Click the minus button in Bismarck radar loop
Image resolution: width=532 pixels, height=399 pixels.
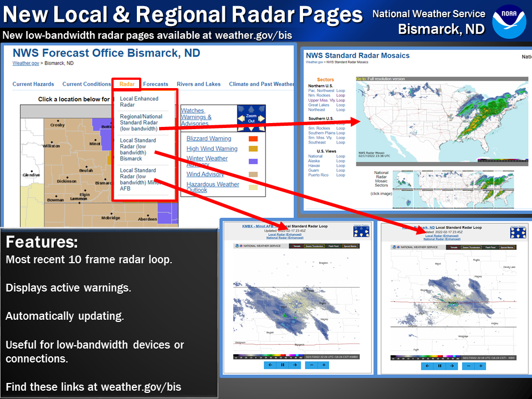pos(469,366)
